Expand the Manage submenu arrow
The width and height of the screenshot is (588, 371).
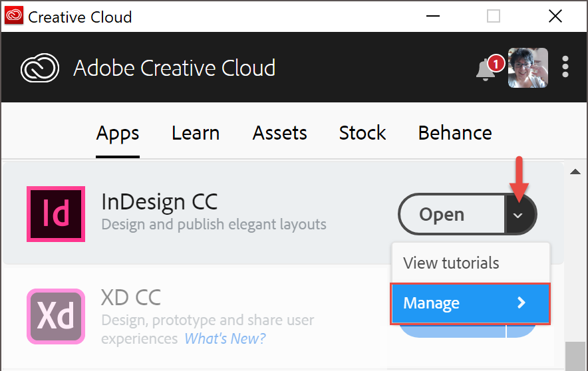tap(521, 303)
